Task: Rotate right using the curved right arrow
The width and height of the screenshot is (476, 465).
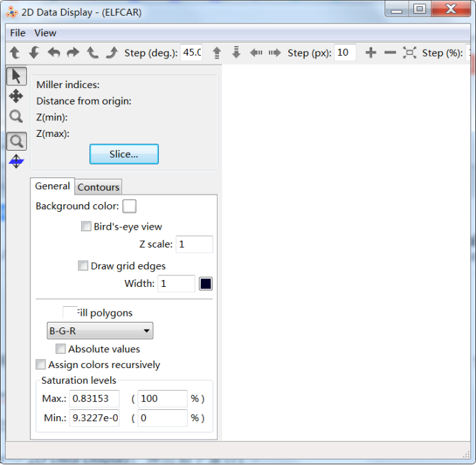Action: (73, 52)
